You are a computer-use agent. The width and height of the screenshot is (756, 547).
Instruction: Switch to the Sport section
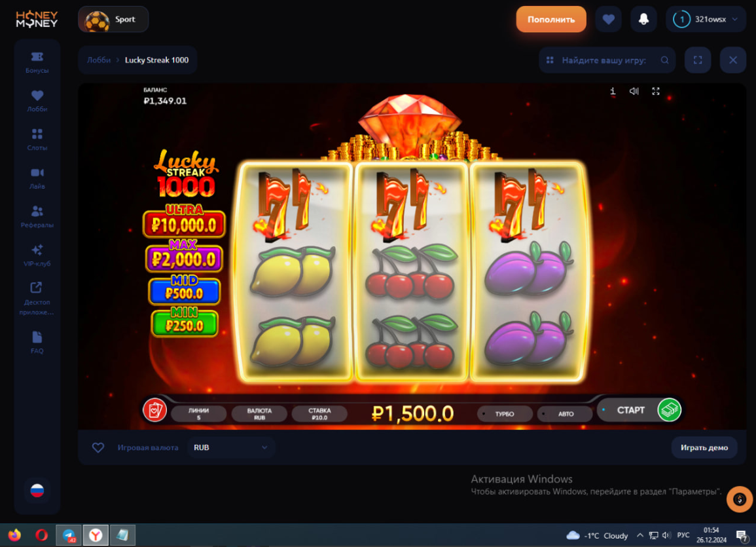click(113, 19)
